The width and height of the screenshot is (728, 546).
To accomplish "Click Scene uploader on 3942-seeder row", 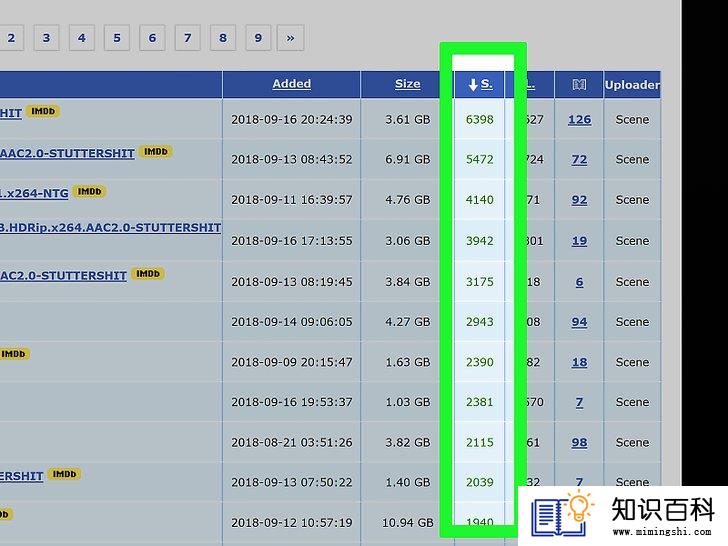I will click(x=632, y=240).
